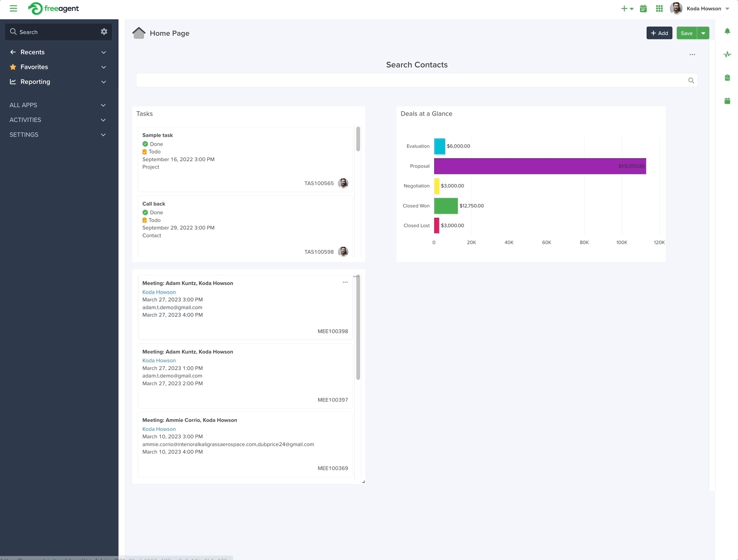
Task: Click the Home Page house icon
Action: tap(139, 33)
